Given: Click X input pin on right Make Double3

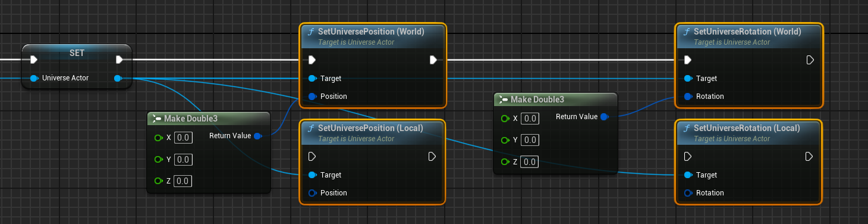Looking at the screenshot, I should coord(505,119).
